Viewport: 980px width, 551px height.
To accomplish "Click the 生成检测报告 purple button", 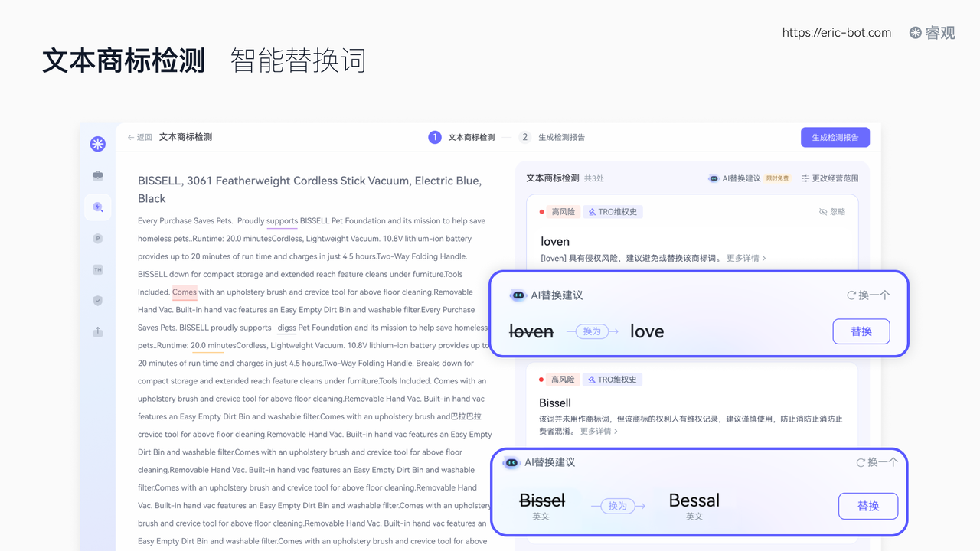I will [x=835, y=138].
